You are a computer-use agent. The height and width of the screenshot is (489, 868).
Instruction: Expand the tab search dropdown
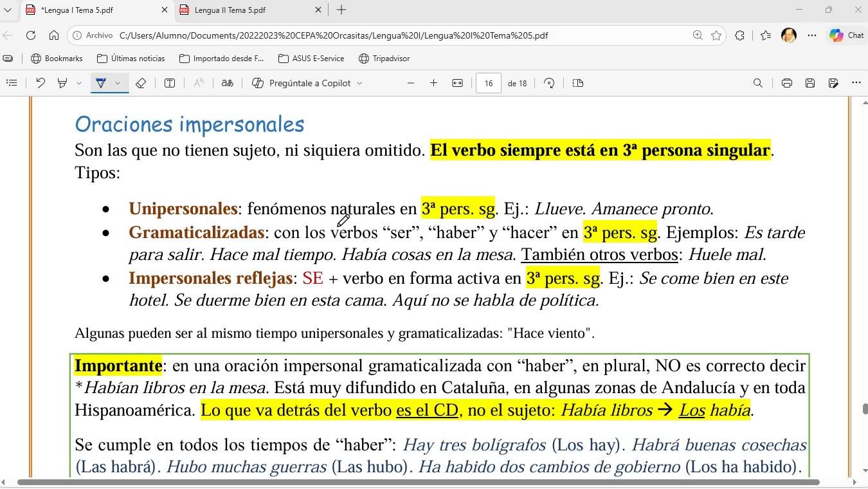click(x=8, y=10)
